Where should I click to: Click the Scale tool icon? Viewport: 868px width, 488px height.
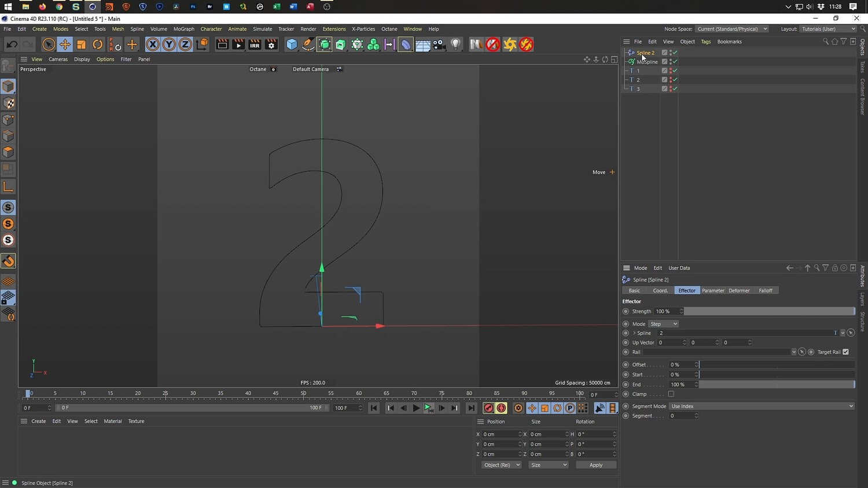coord(82,45)
